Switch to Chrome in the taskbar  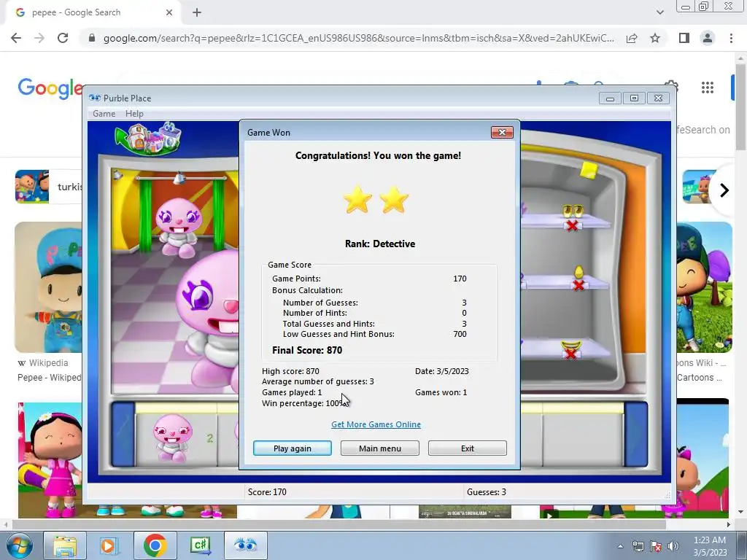point(155,545)
